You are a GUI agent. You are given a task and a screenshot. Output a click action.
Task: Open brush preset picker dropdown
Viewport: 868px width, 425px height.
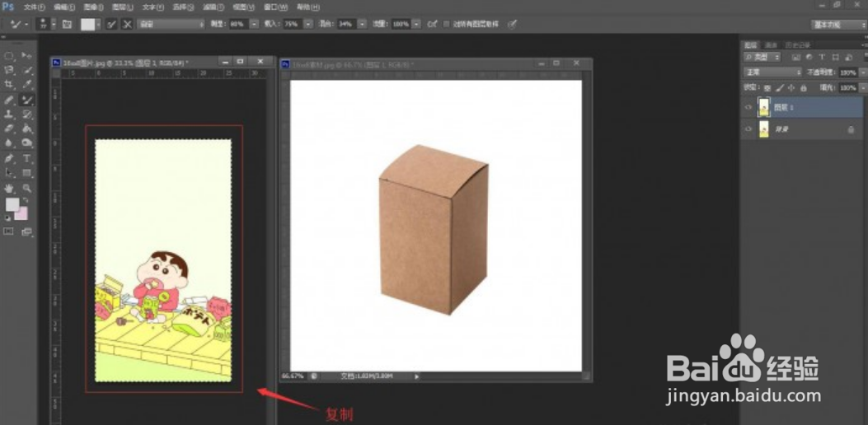coord(54,25)
